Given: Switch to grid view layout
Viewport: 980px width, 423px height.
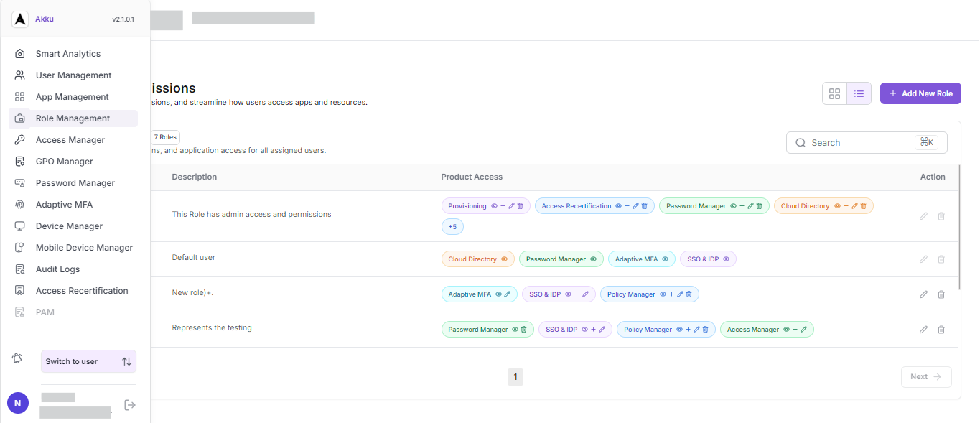Looking at the screenshot, I should 834,93.
